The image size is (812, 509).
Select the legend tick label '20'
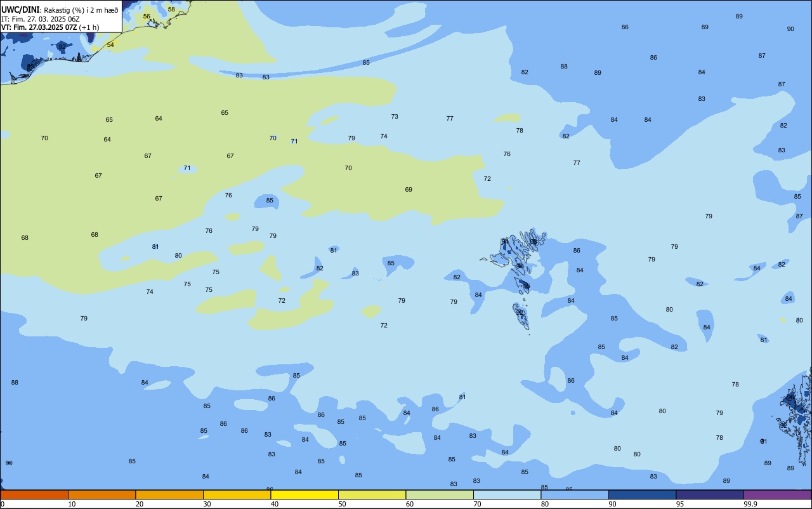(x=140, y=504)
